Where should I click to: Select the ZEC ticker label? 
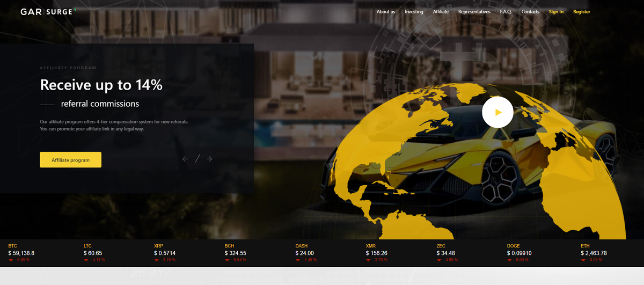coord(441,246)
